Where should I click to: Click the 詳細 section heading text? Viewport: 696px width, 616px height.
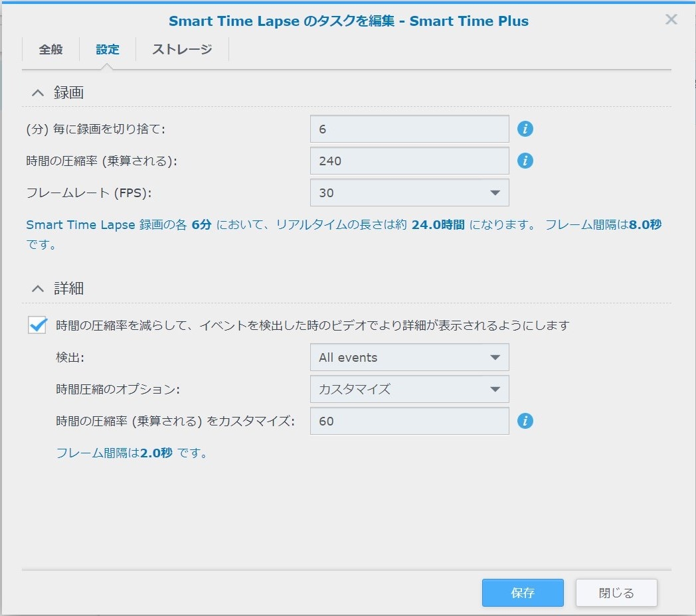pyautogui.click(x=68, y=288)
